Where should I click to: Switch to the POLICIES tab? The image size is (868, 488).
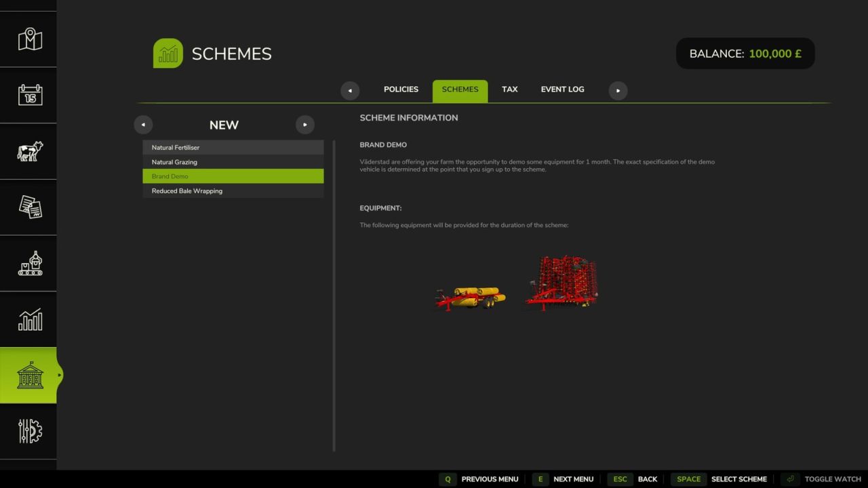[x=401, y=89]
